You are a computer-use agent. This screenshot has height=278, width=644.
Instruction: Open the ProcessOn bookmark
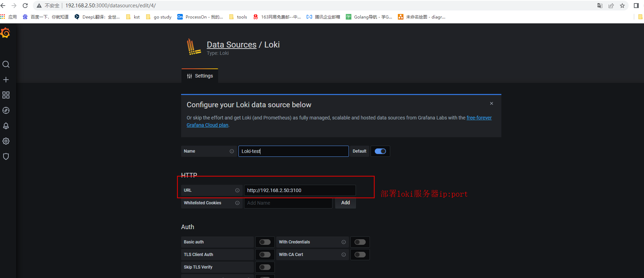pos(200,17)
